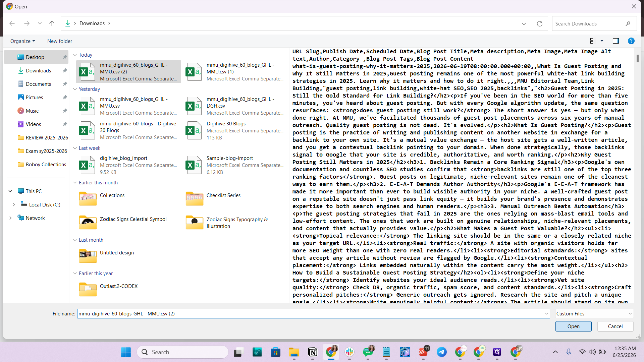Screen dimensions: 644x362
Task: Select mmu_digihive_60_blogs_GHL - MMU.csv (1) file
Action: (235, 72)
